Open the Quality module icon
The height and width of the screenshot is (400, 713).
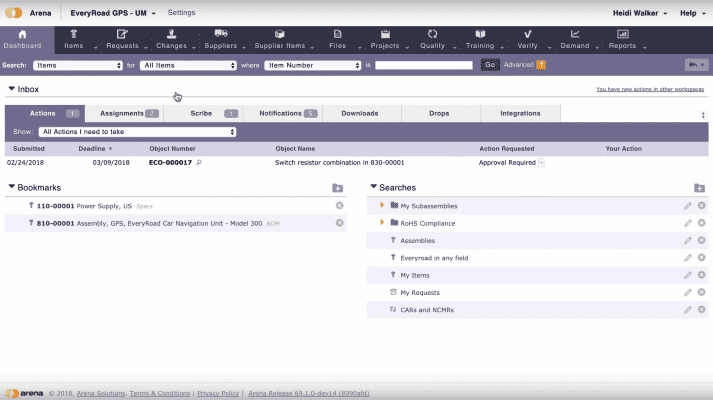[432, 34]
